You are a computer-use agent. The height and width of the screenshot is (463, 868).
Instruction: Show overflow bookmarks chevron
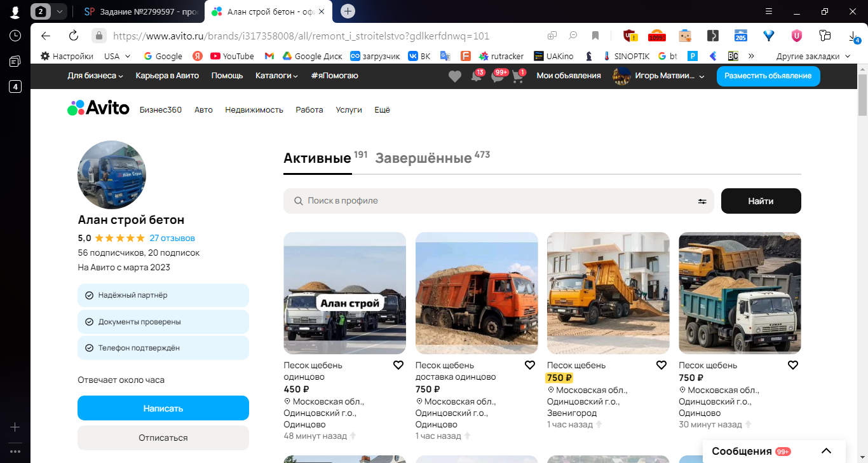click(x=751, y=56)
